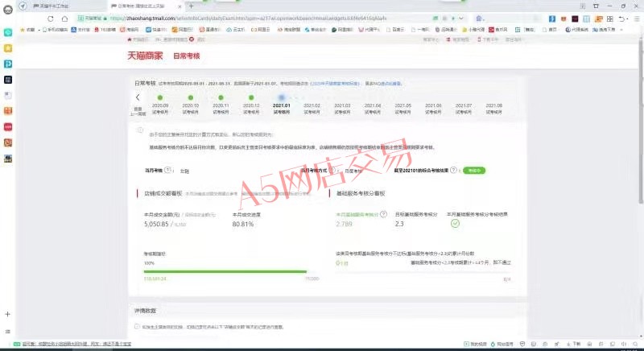Click the browser undo arrow icon
This screenshot has height=351, width=644.
621,19
